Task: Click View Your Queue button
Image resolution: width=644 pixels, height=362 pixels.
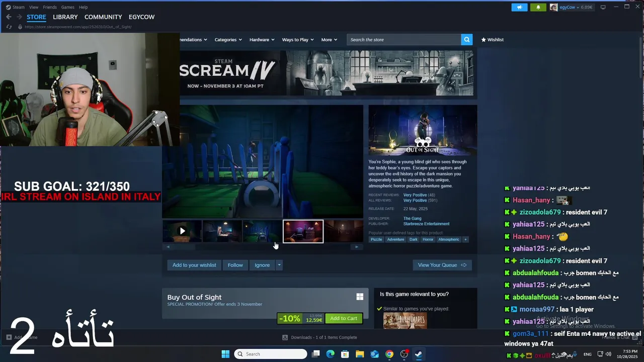Action: (x=442, y=265)
